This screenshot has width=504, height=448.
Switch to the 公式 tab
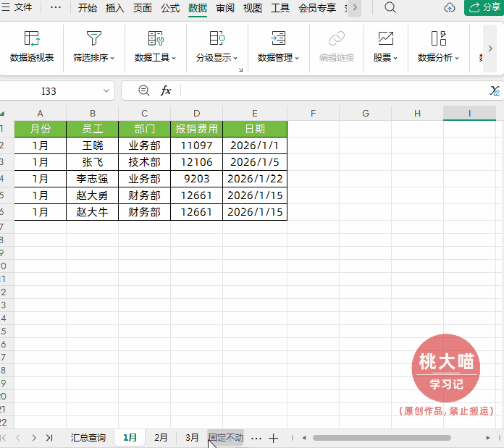[x=170, y=8]
